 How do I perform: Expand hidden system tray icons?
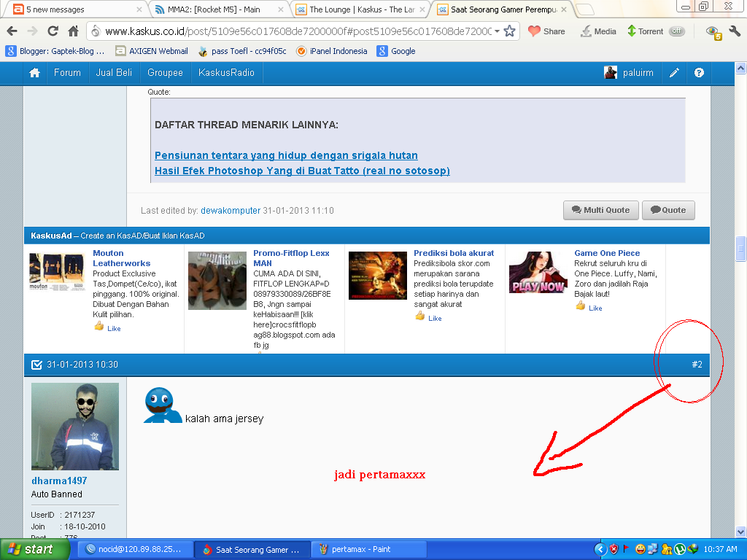pos(600,550)
